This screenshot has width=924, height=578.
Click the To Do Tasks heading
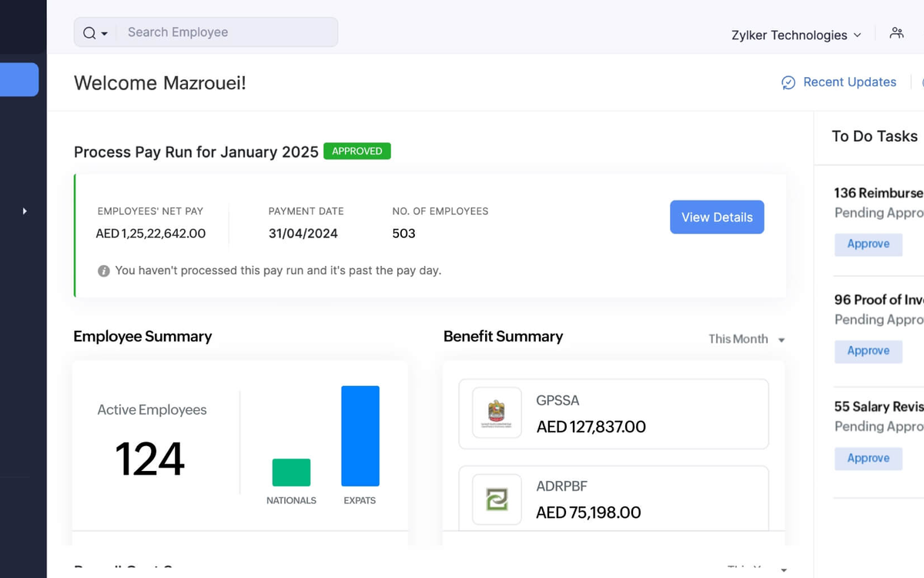(x=875, y=136)
